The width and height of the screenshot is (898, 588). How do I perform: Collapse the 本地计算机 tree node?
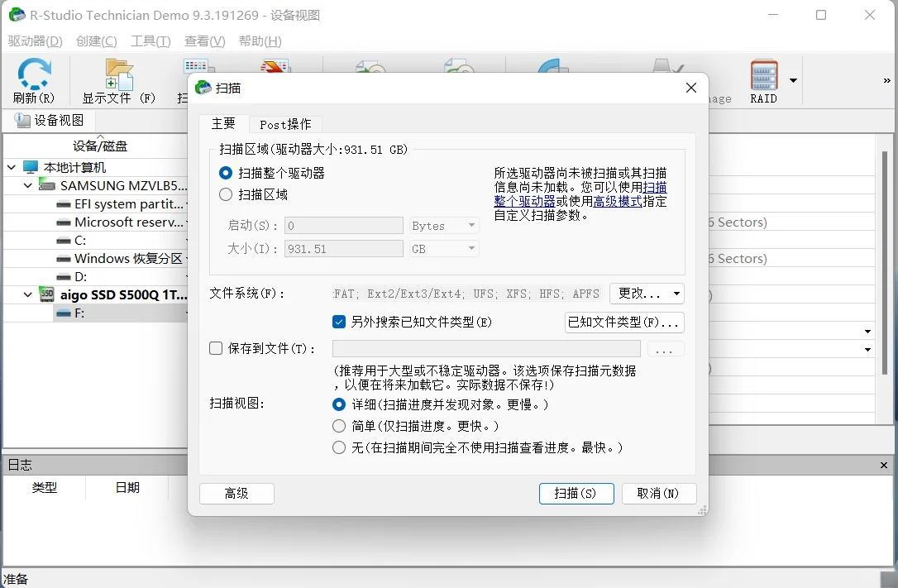pyautogui.click(x=12, y=167)
